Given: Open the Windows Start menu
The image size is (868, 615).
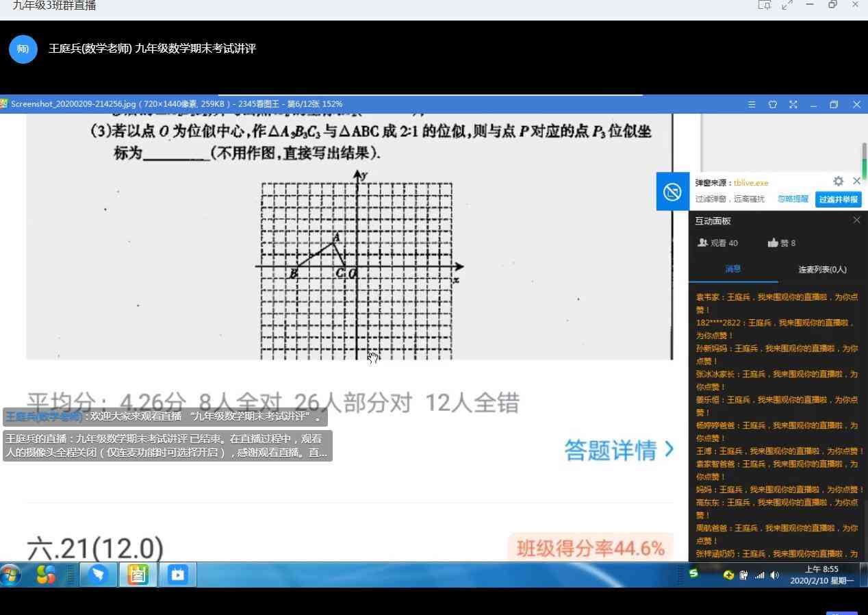Looking at the screenshot, I should 11,575.
